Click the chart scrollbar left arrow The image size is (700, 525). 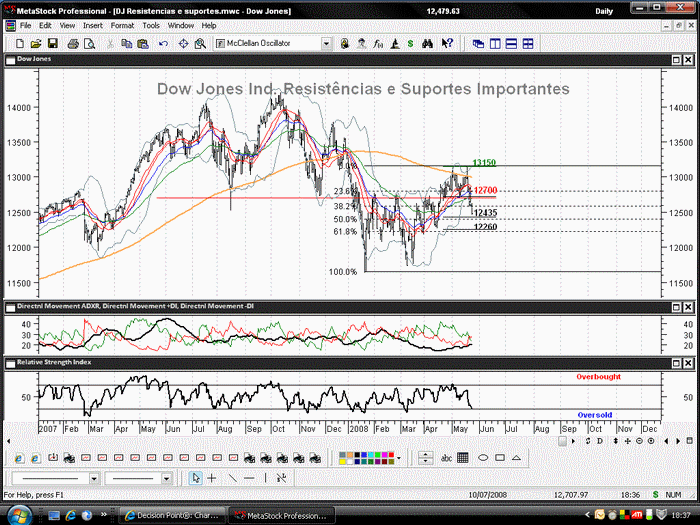8,442
